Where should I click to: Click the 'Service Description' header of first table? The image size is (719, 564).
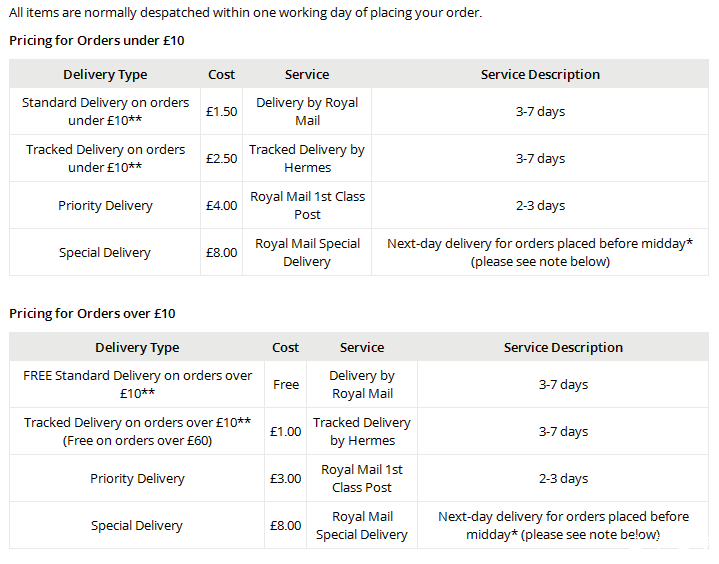(540, 74)
